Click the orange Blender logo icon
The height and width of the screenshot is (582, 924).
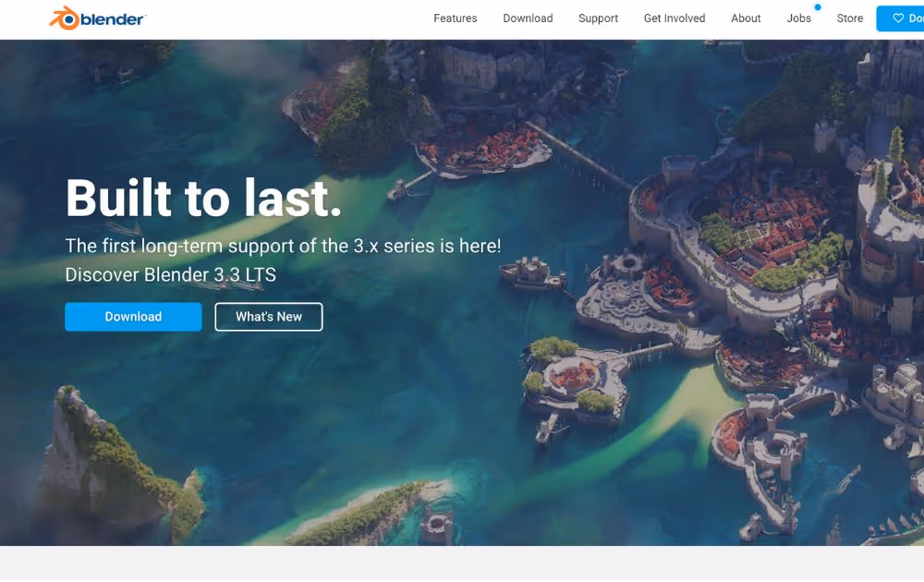pos(65,18)
